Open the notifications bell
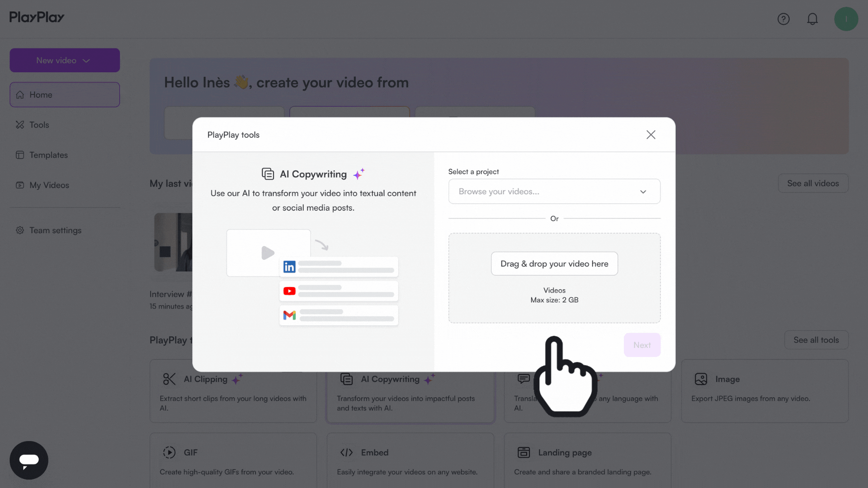This screenshot has height=488, width=868. tap(812, 19)
